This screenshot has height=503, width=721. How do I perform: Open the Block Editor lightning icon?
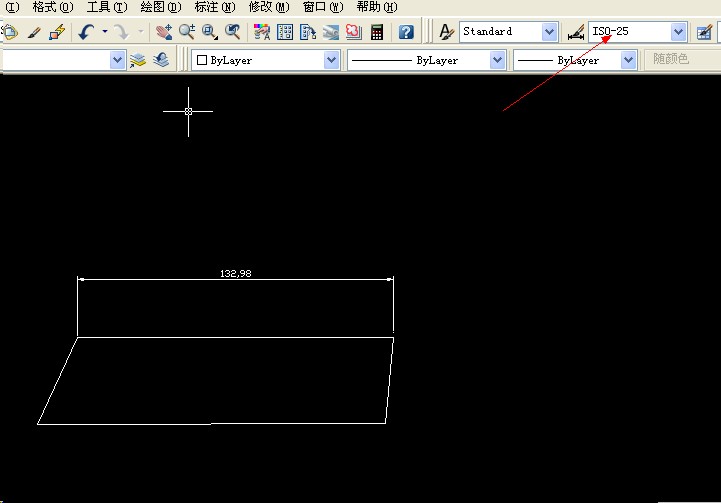coord(57,32)
